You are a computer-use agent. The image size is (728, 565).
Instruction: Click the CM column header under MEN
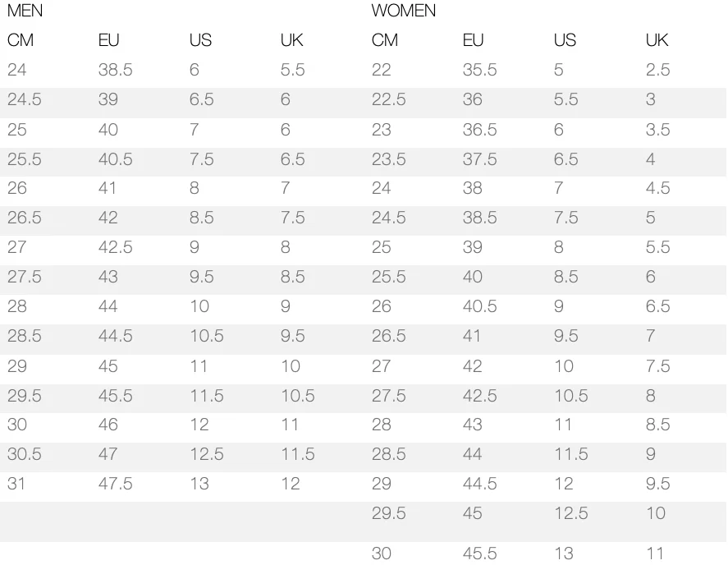pyautogui.click(x=21, y=40)
